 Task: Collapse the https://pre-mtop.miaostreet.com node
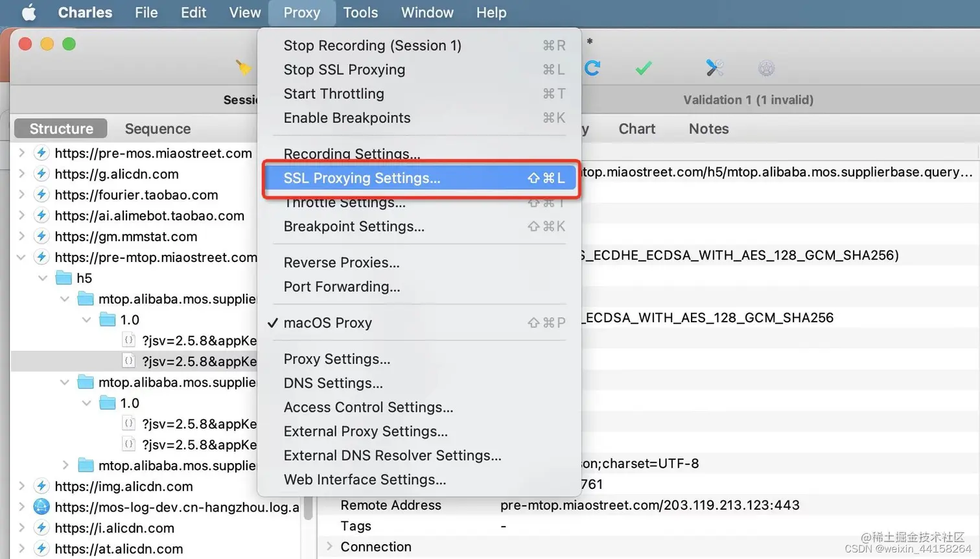[x=21, y=257]
